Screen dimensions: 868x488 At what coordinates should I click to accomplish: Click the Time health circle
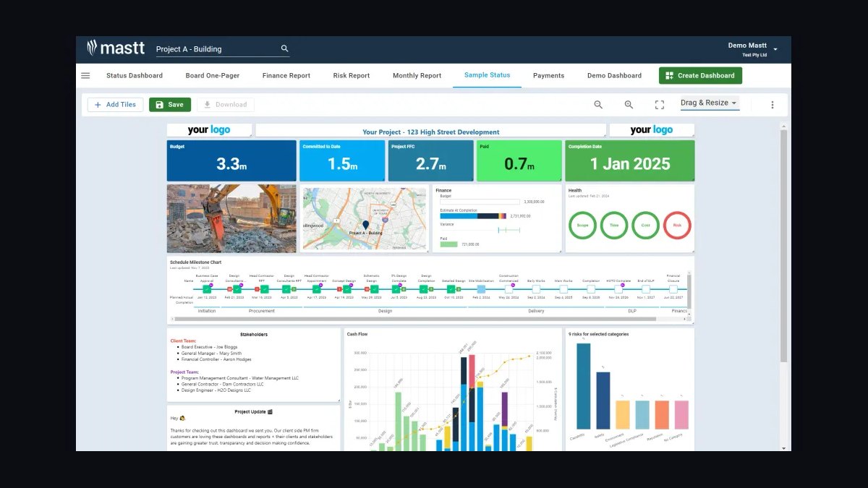pyautogui.click(x=614, y=225)
